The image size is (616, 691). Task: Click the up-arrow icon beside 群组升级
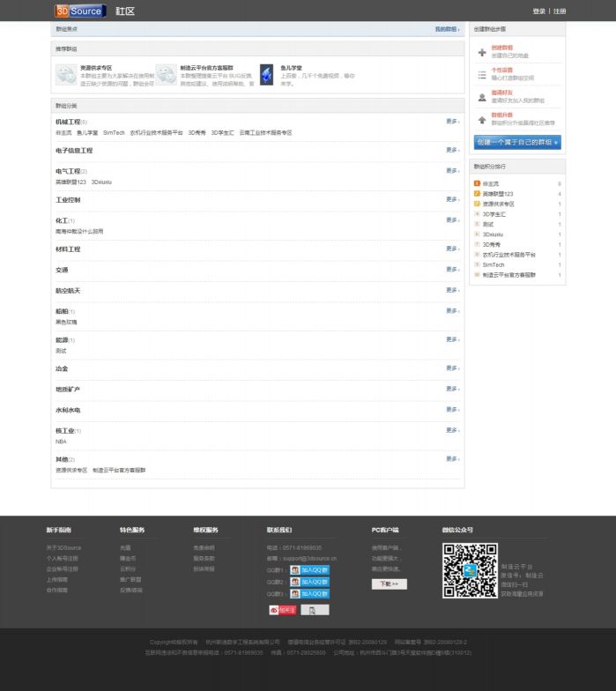482,120
